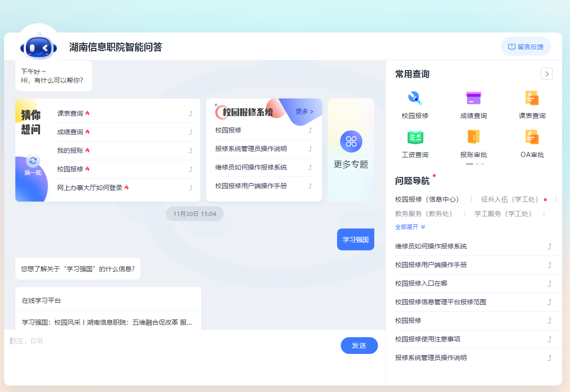Viewport: 570px width, 392px height.
Task: Open the 课表查询 shortcut icon
Action: [x=532, y=98]
